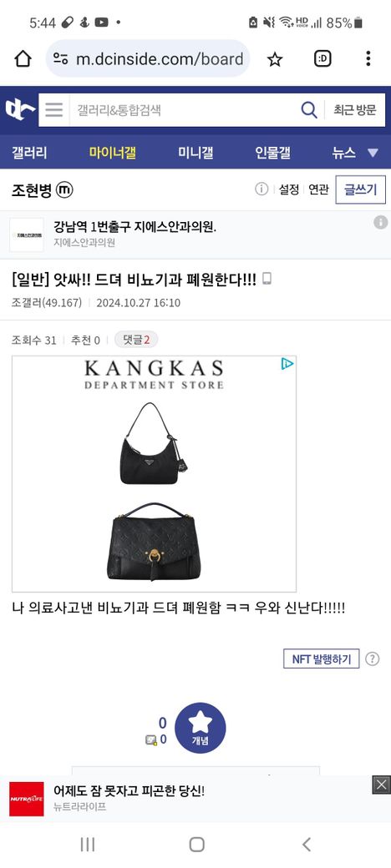Tap the magnifier search icon

pos(308,109)
